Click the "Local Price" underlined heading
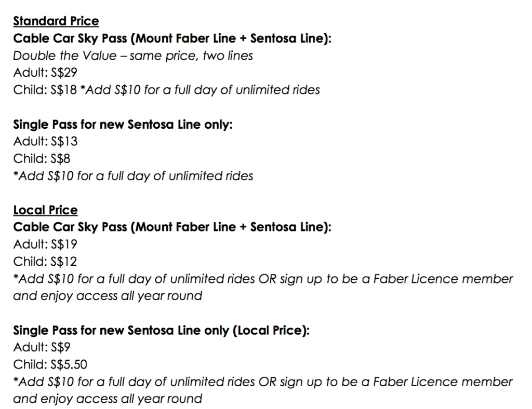Image resolution: width=532 pixels, height=409 pixels. point(46,210)
